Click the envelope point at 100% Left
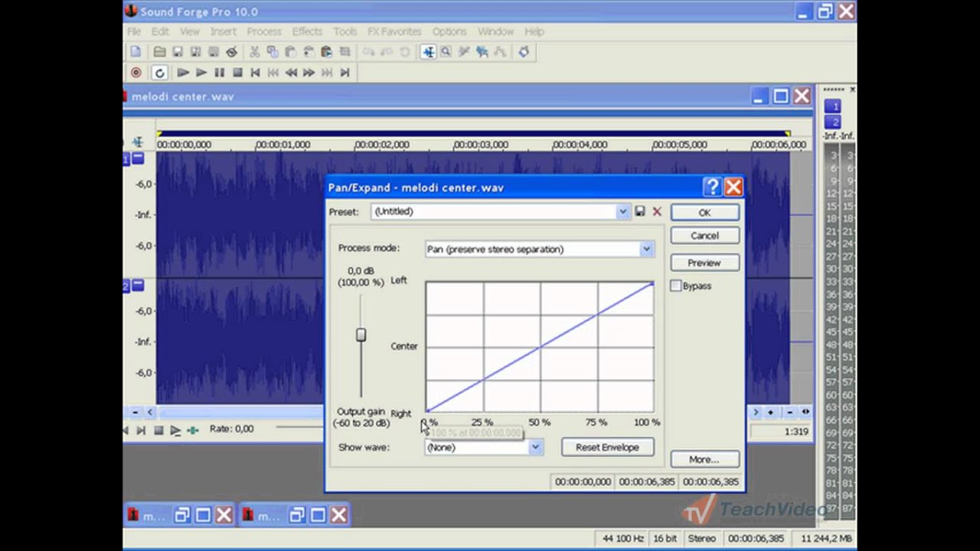Viewport: 980px width, 551px height. pyautogui.click(x=652, y=284)
